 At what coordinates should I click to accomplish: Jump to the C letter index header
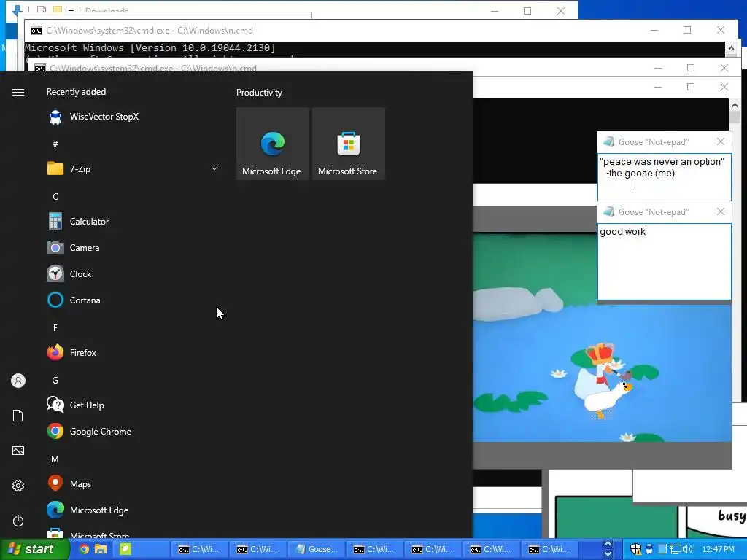pos(55,197)
